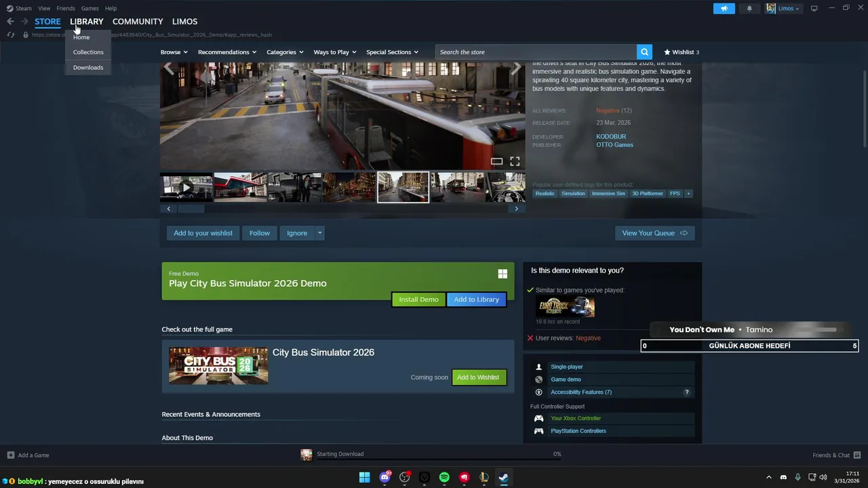Click the Search the store field
868x488 pixels.
536,52
